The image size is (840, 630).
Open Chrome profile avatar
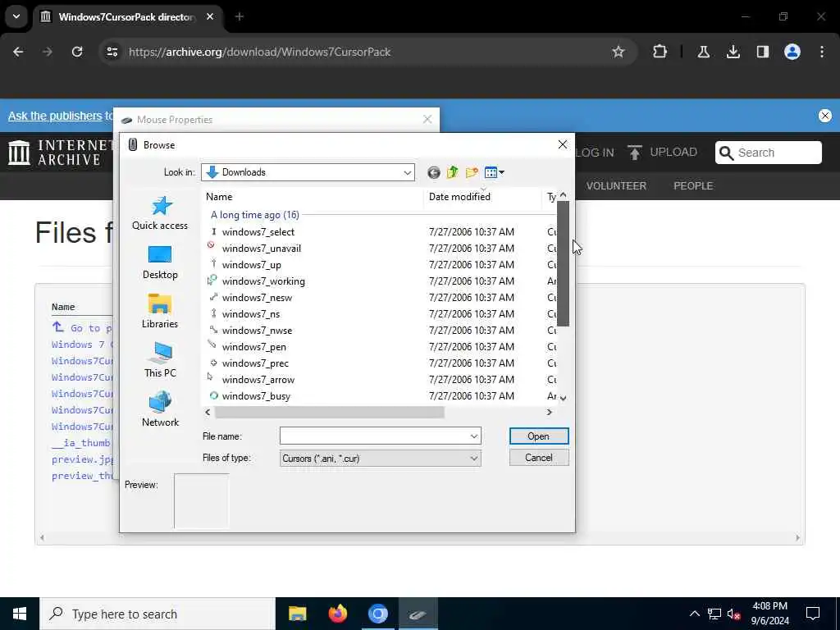[x=792, y=52]
